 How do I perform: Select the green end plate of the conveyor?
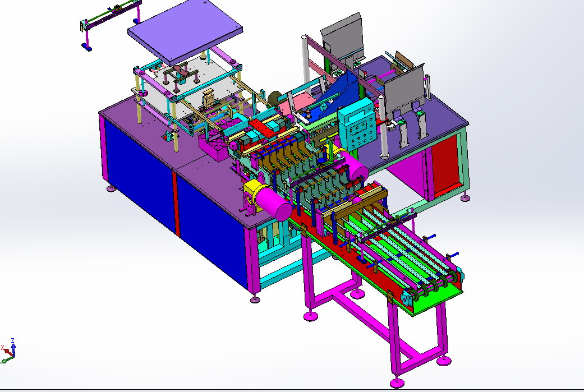point(438,299)
